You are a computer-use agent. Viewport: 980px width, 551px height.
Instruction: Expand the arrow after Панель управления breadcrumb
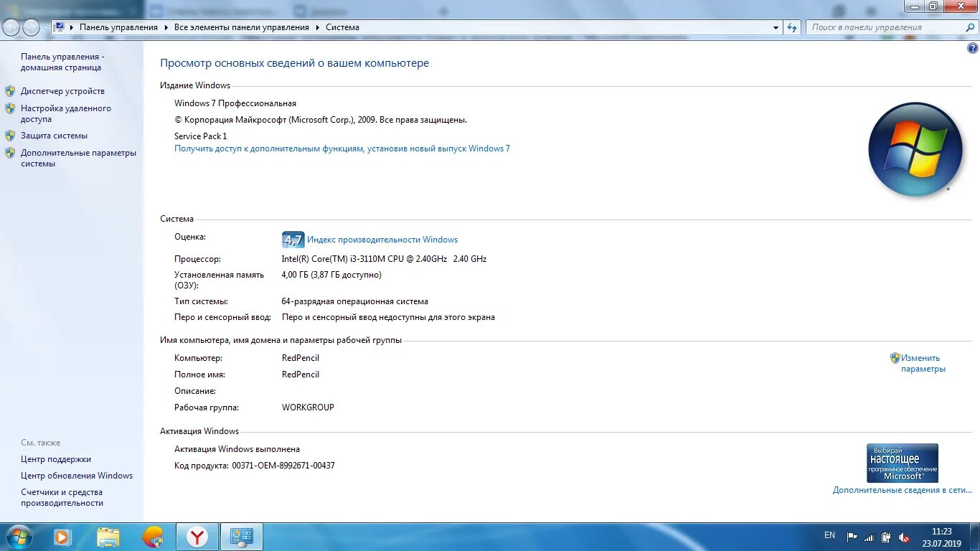pyautogui.click(x=166, y=27)
